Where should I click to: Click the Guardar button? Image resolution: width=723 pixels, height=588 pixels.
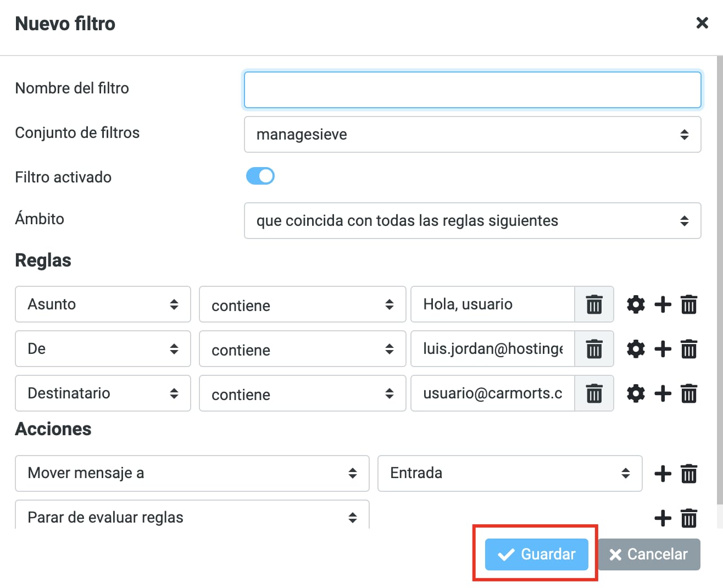click(536, 554)
